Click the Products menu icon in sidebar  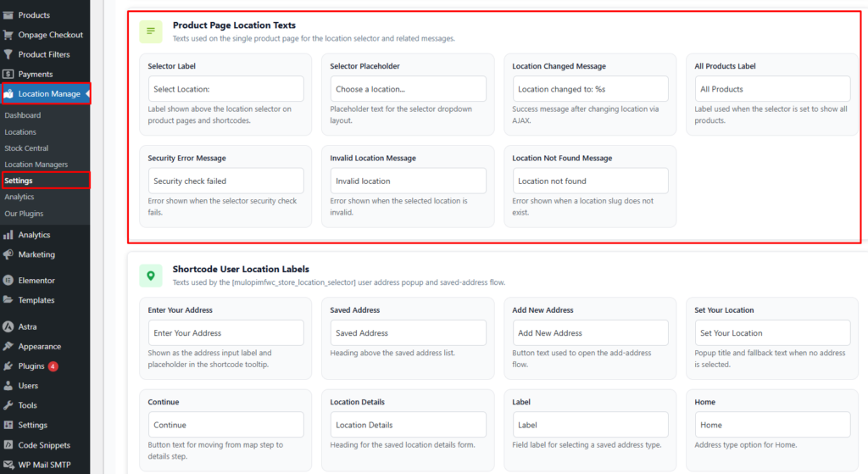tap(8, 15)
